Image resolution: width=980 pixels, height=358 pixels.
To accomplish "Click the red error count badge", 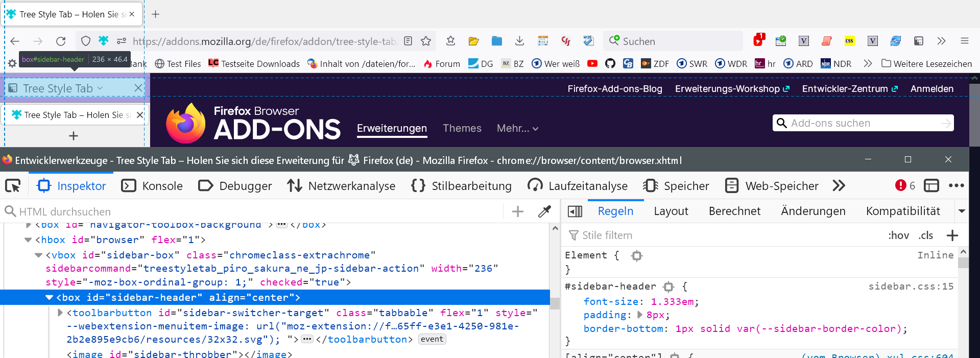I will point(905,186).
